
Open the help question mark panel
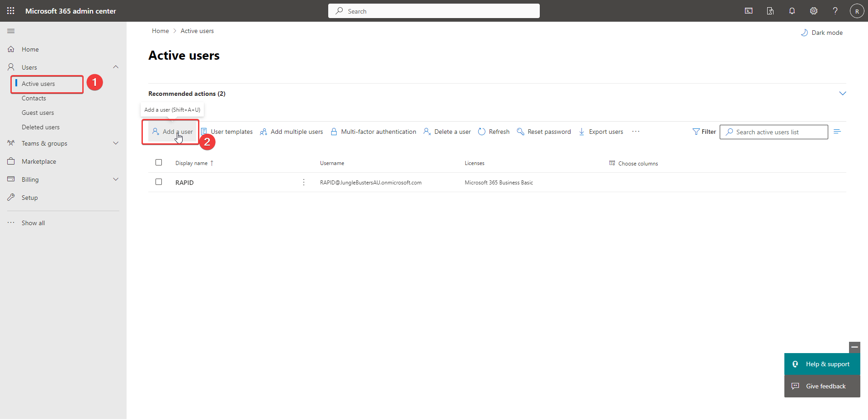(x=835, y=10)
